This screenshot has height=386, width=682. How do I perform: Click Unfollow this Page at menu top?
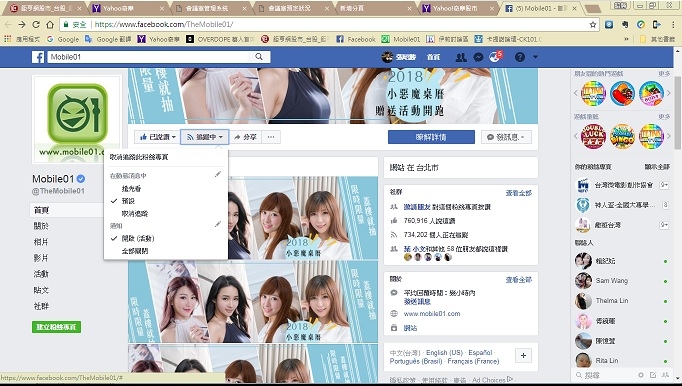[x=139, y=157]
